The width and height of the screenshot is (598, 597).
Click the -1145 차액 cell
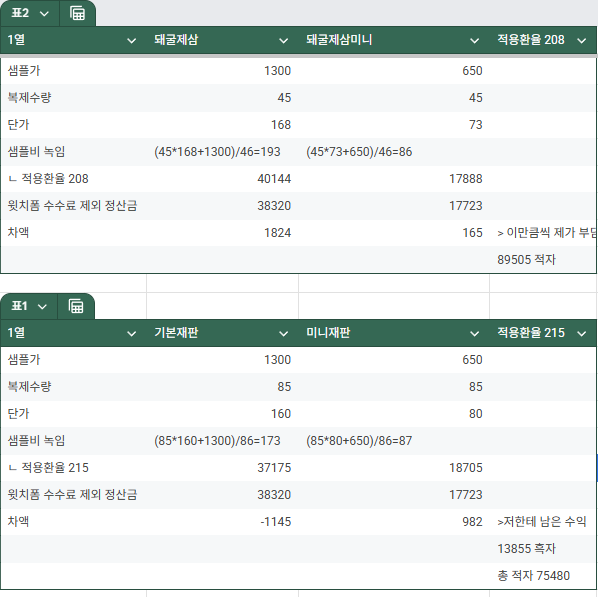coord(222,522)
